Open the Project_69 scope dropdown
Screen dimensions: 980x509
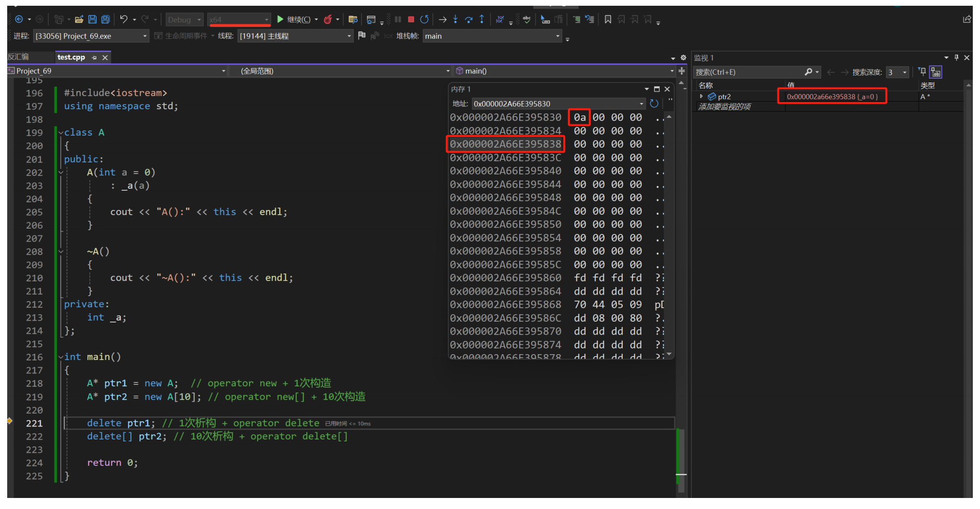pyautogui.click(x=117, y=71)
